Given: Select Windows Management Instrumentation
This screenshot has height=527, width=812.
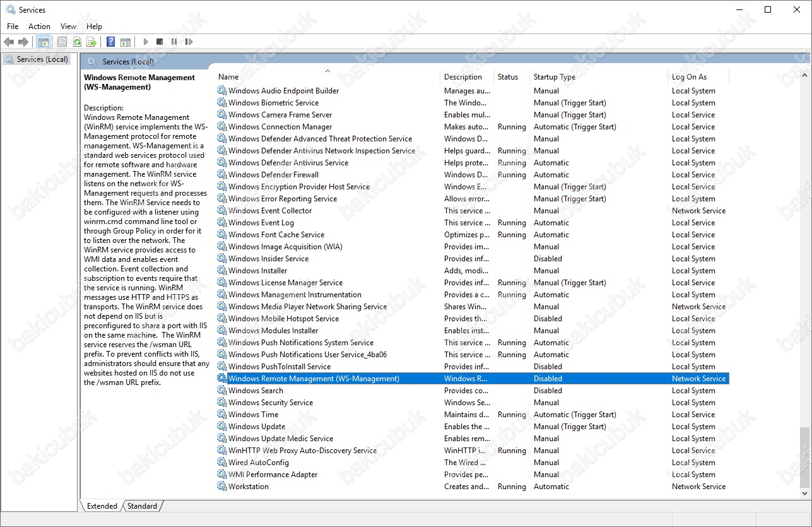Looking at the screenshot, I should (473, 295).
